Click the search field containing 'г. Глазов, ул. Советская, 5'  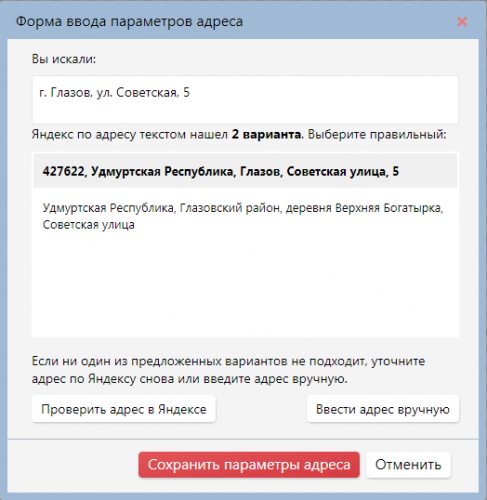pos(245,100)
